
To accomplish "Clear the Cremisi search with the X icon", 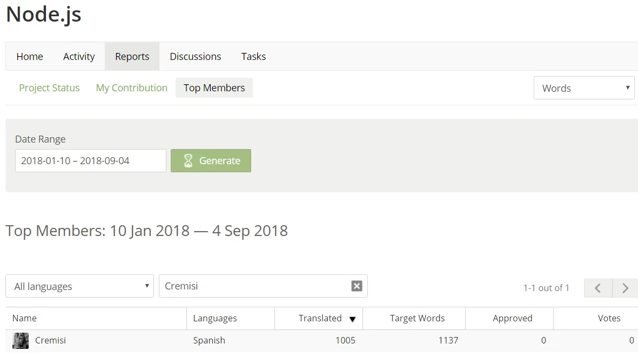I will (x=357, y=286).
